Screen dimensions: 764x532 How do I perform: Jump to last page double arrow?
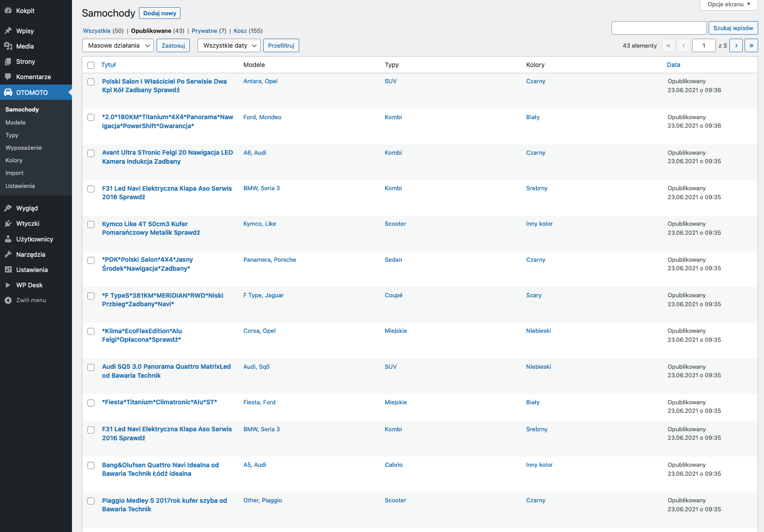(751, 45)
